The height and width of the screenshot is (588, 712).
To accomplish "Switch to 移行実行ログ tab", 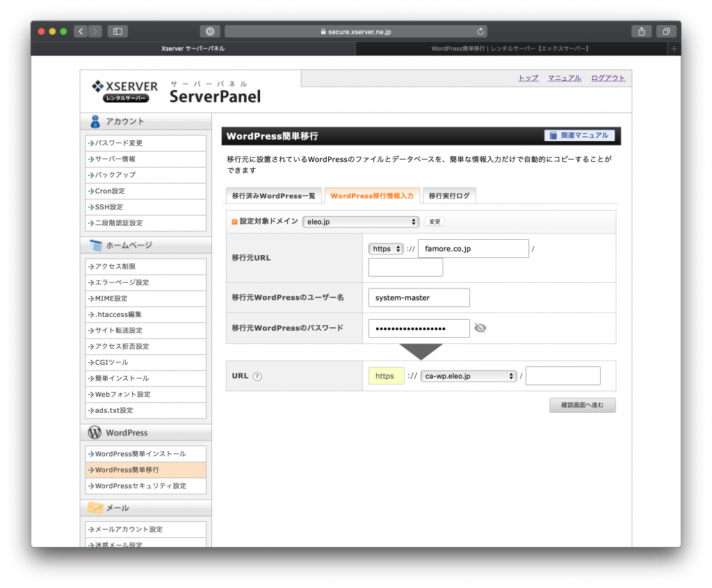I will point(448,196).
